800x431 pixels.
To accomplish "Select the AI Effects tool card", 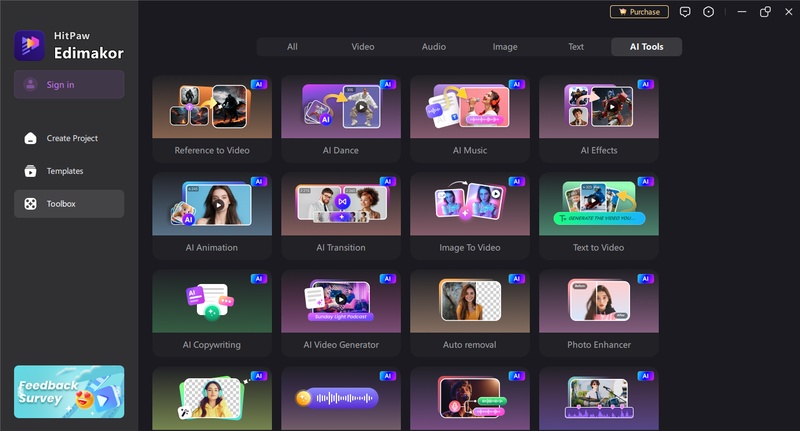I will coord(599,119).
